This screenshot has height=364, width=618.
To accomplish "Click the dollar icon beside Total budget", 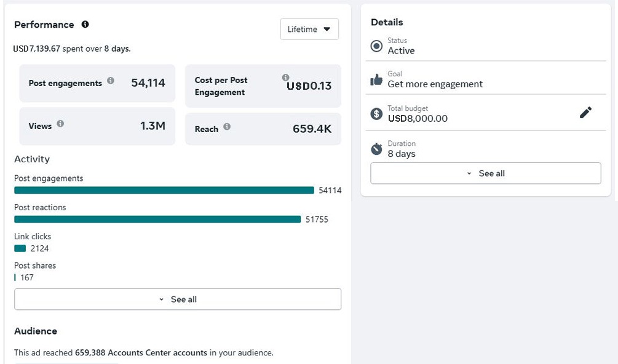I will [376, 114].
